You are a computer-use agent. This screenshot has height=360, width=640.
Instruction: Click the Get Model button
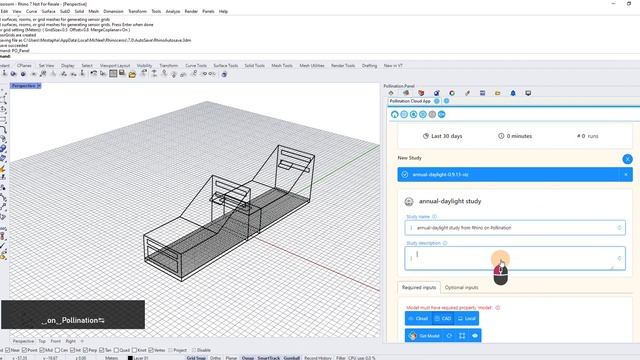pyautogui.click(x=424, y=336)
